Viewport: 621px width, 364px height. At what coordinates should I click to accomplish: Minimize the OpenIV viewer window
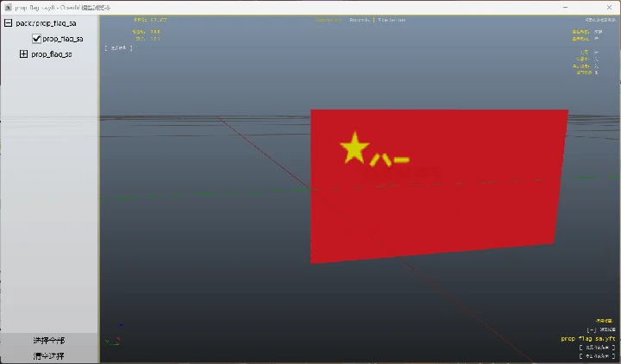tap(565, 8)
